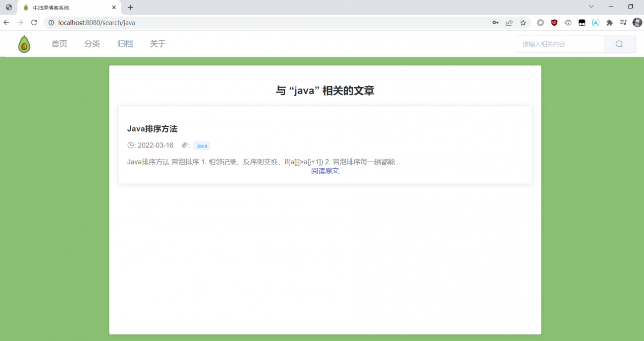This screenshot has height=341, width=644.
Task: Bookmark this page with the star icon
Action: click(x=523, y=23)
